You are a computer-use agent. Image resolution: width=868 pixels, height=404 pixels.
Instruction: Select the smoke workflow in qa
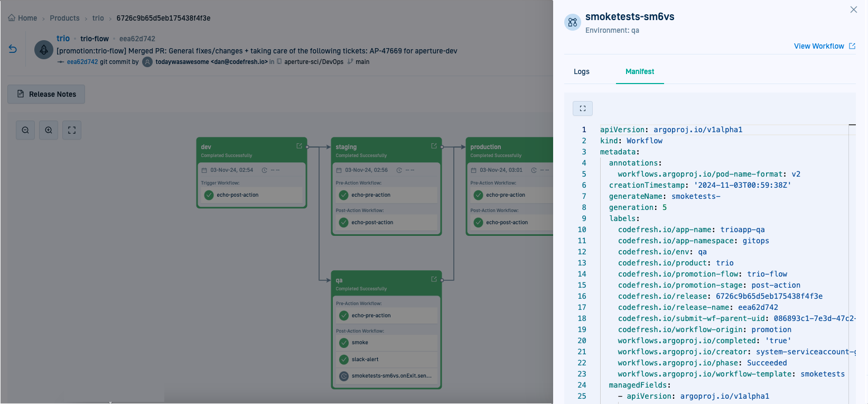pyautogui.click(x=360, y=343)
